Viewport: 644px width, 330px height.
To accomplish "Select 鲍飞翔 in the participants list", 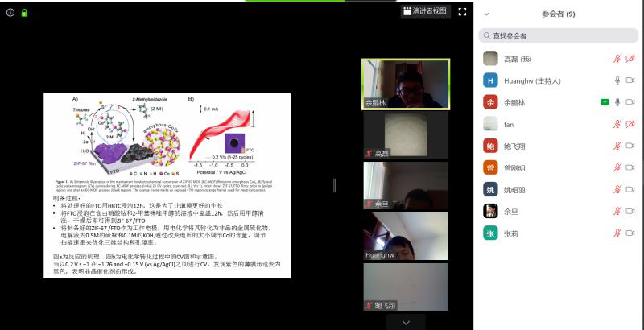I will pos(514,146).
